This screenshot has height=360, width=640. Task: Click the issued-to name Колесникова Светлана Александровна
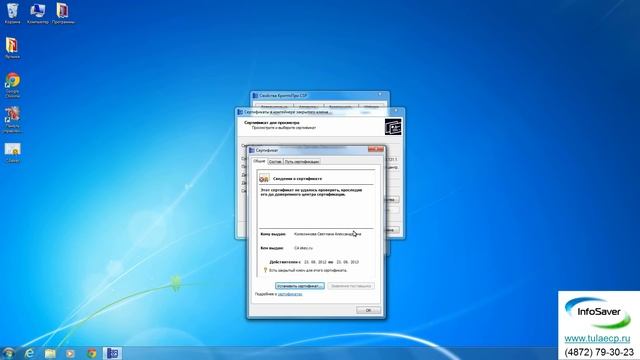[327, 234]
